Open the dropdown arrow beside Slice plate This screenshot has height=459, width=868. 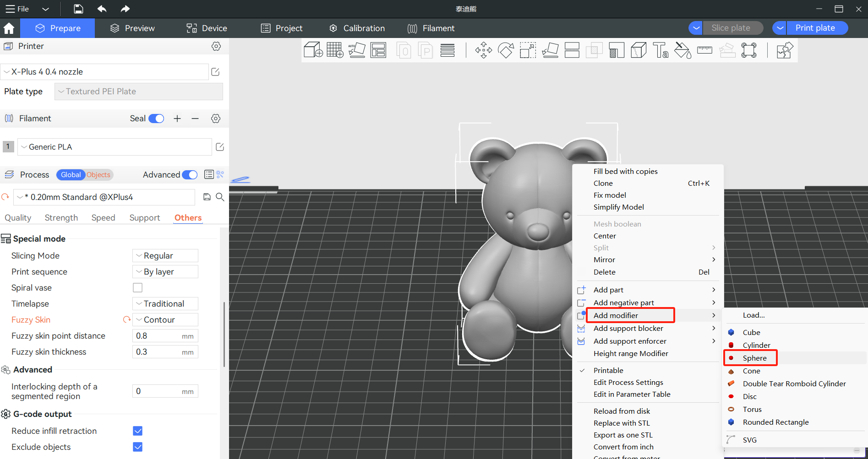[x=696, y=28]
